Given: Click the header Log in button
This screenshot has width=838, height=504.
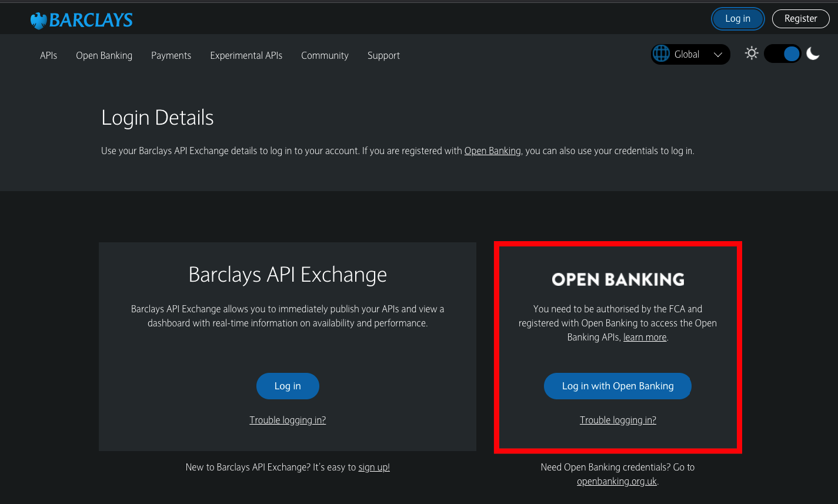Looking at the screenshot, I should tap(737, 19).
